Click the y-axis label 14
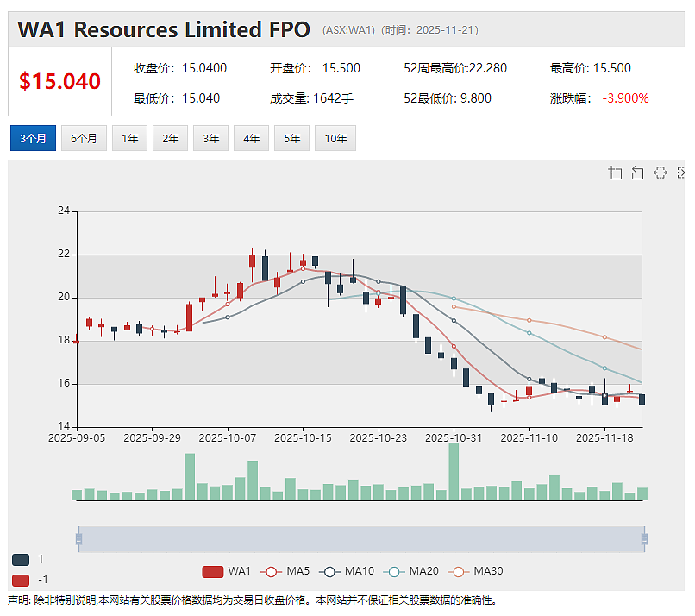The image size is (695, 616). pyautogui.click(x=64, y=426)
